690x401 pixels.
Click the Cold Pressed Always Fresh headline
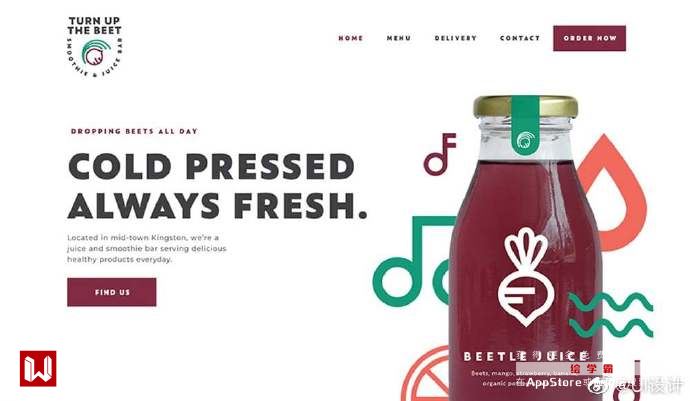coord(217,186)
